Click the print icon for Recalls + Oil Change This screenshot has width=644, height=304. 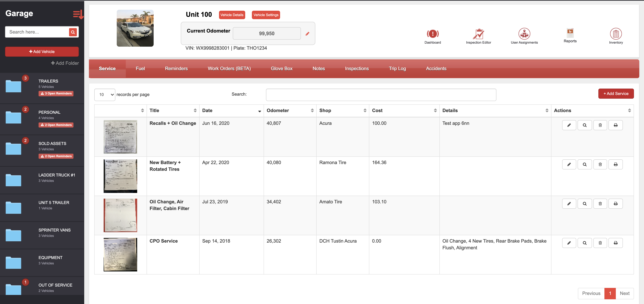coord(615,125)
